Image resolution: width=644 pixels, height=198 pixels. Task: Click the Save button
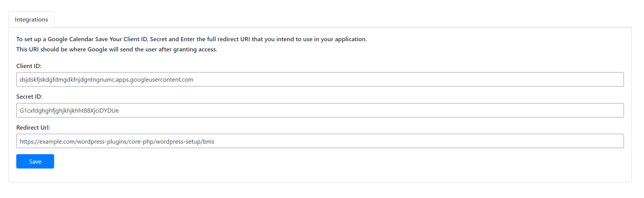pos(35,161)
